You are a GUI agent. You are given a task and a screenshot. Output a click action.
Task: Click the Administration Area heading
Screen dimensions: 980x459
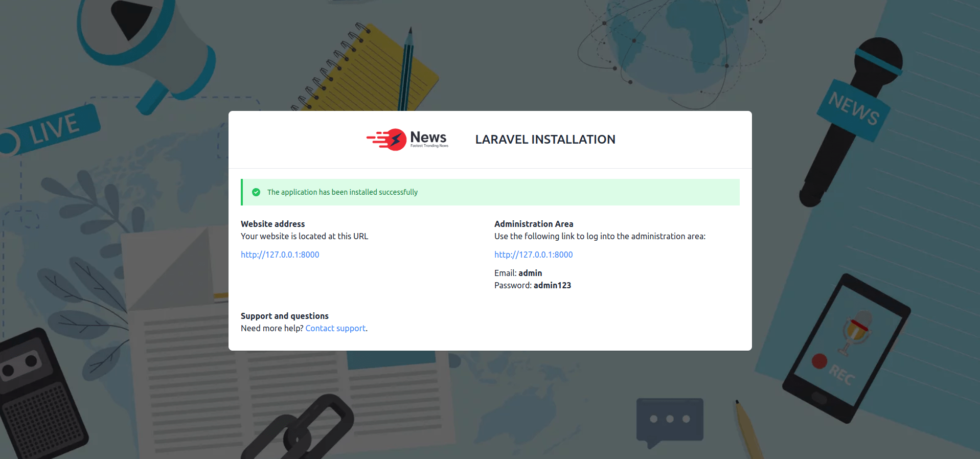[533, 224]
